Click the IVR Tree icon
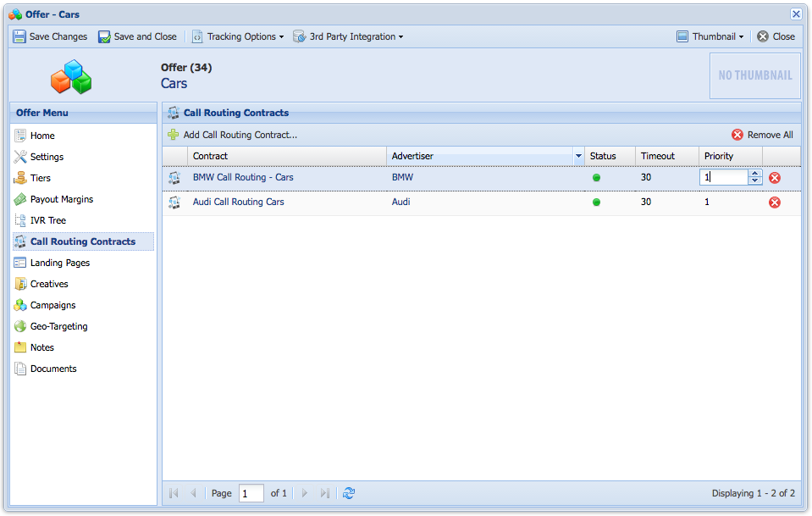Image resolution: width=812 pixels, height=516 pixels. pyautogui.click(x=20, y=220)
